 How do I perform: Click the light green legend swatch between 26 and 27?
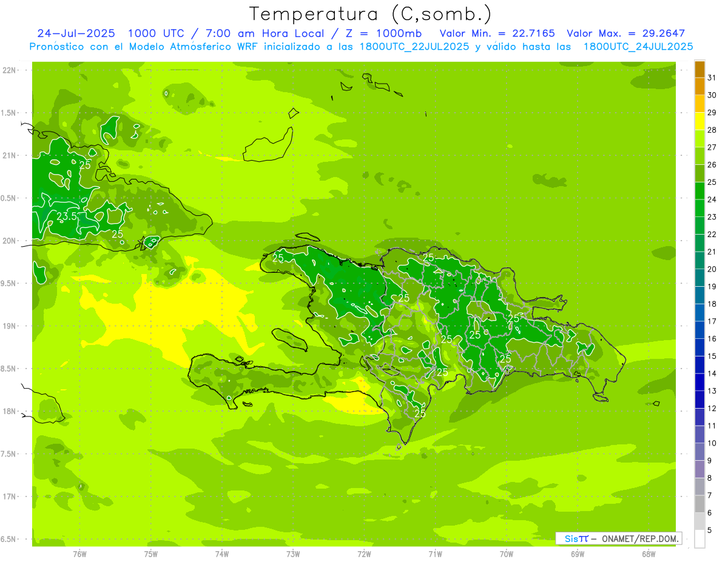tap(699, 156)
